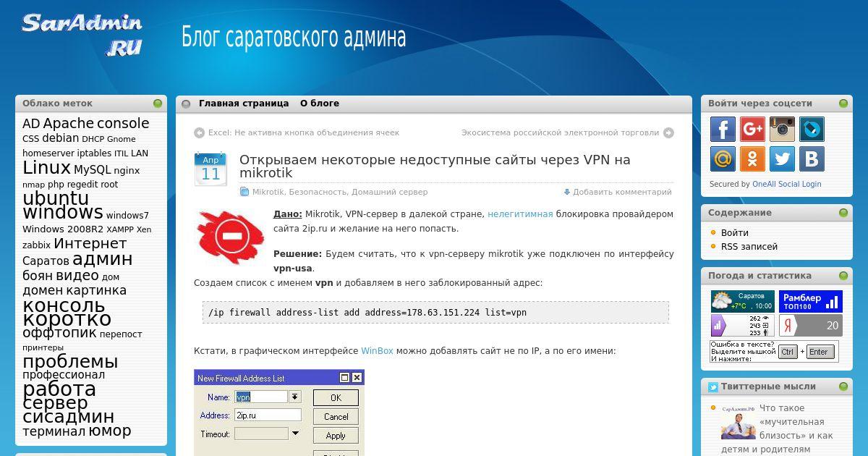The image size is (868, 456).
Task: Open the О блоге menu item
Action: pos(320,104)
